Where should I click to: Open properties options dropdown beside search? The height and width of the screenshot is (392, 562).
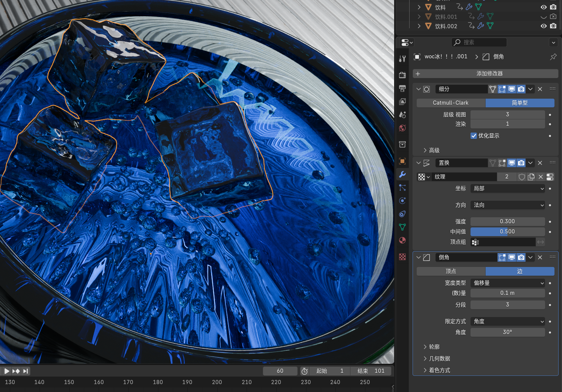click(x=553, y=43)
